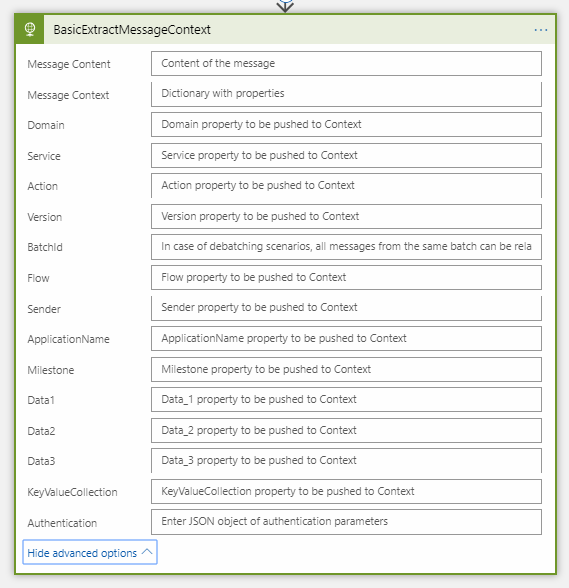Click the BasicExtractMessageContext connector globe icon
The width and height of the screenshot is (569, 588).
pos(30,29)
